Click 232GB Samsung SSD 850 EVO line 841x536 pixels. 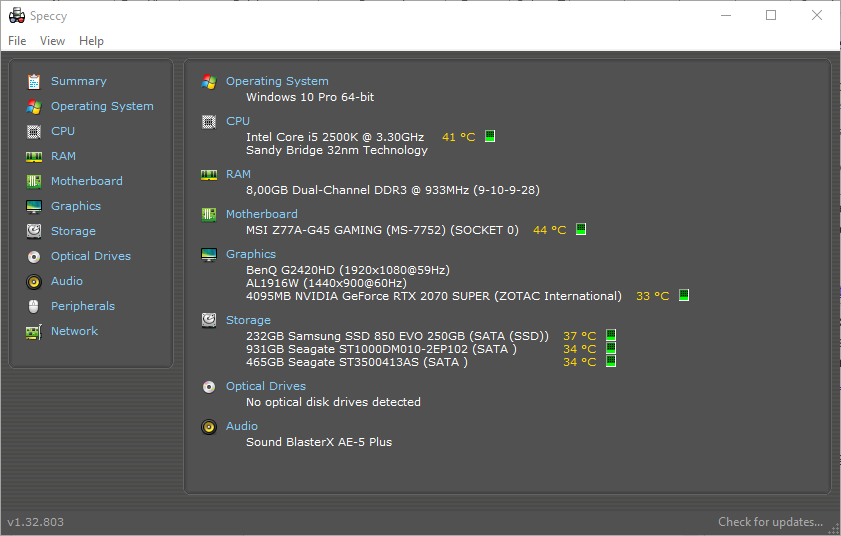[x=397, y=336]
